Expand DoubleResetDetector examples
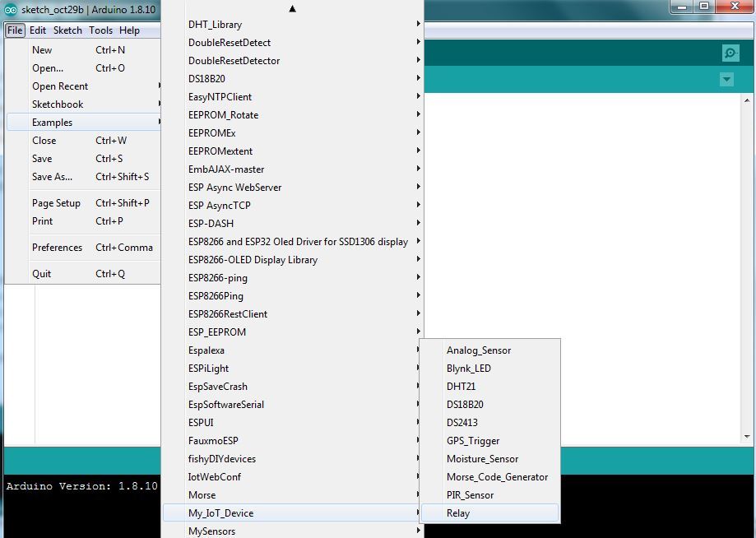The image size is (756, 538). coord(293,61)
